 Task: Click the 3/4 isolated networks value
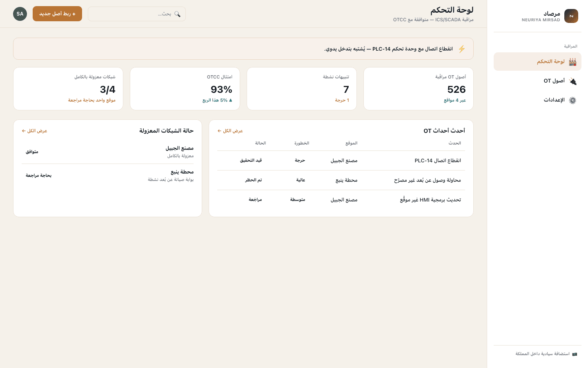point(108,90)
